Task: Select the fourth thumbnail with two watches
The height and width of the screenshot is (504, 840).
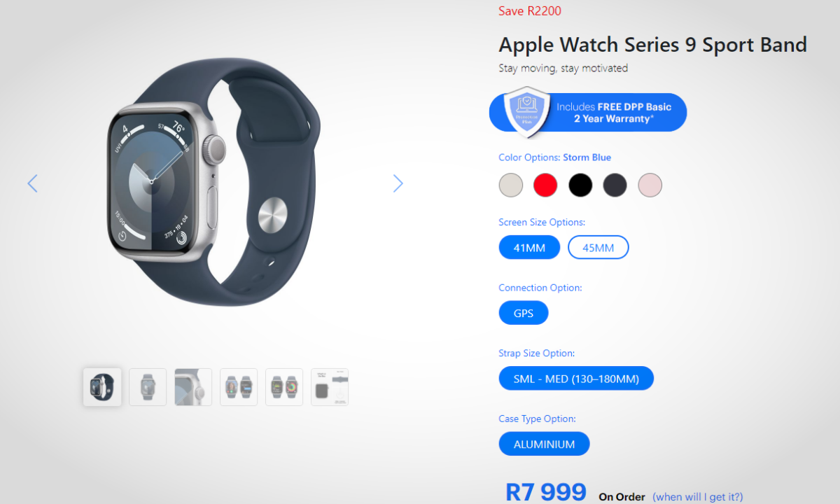Action: tap(239, 387)
